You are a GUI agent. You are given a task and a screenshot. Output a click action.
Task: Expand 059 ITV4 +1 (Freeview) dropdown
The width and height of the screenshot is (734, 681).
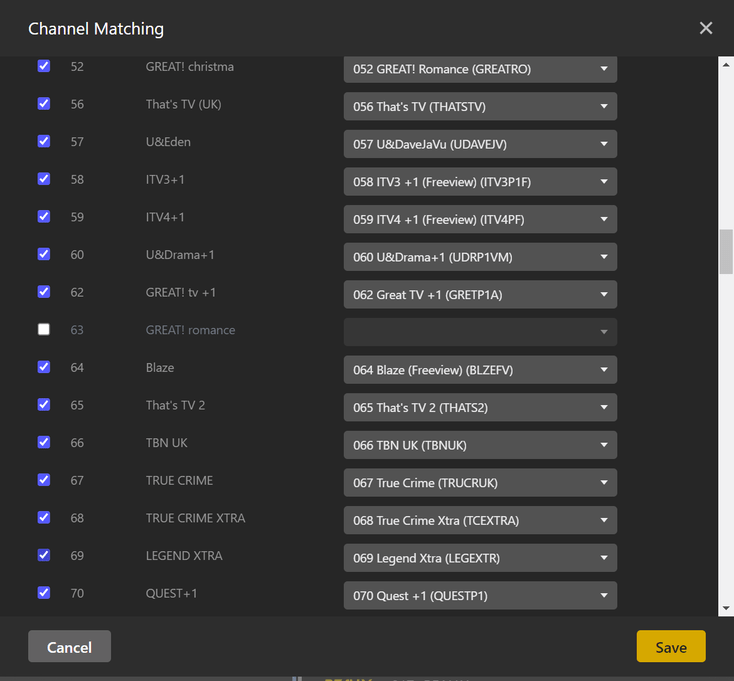480,220
